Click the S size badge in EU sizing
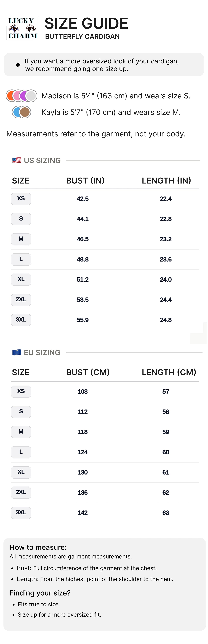Viewport: 208px width, 644px height. pyautogui.click(x=21, y=412)
